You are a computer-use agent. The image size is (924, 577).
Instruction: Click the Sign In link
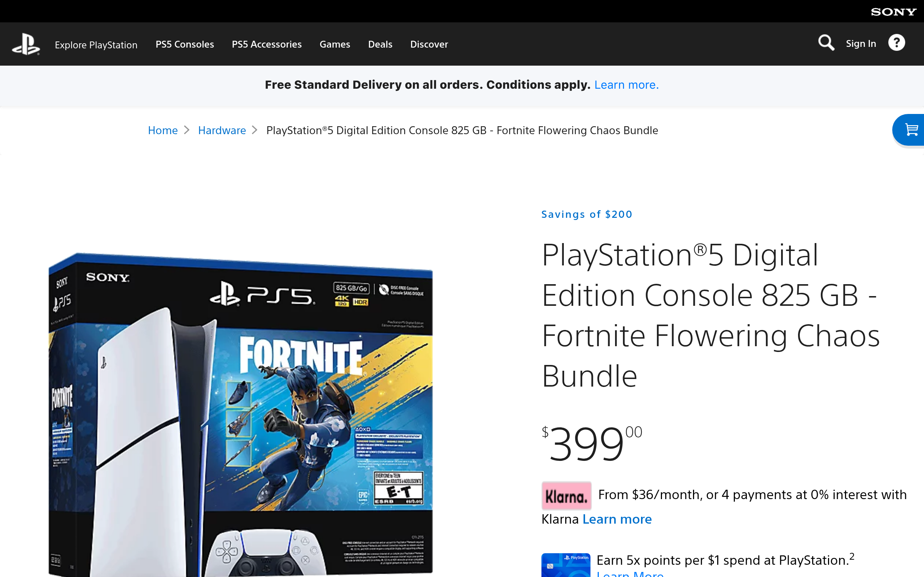(860, 44)
